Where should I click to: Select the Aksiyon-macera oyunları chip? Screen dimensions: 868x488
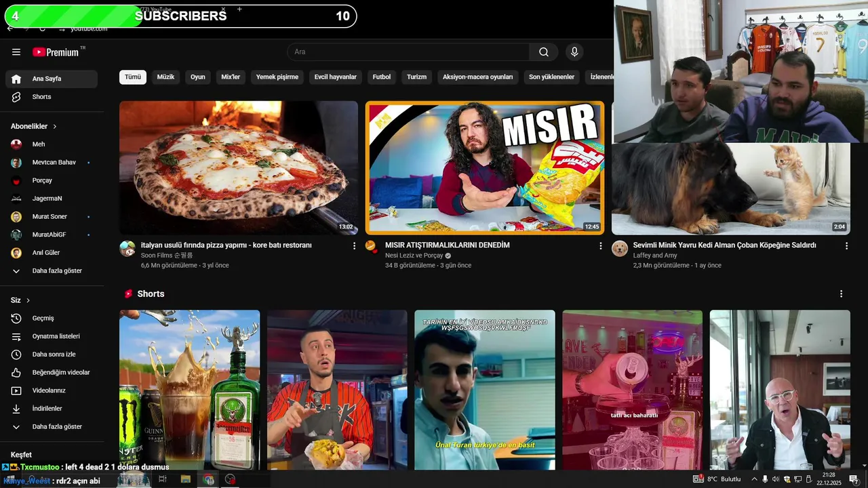click(x=478, y=77)
